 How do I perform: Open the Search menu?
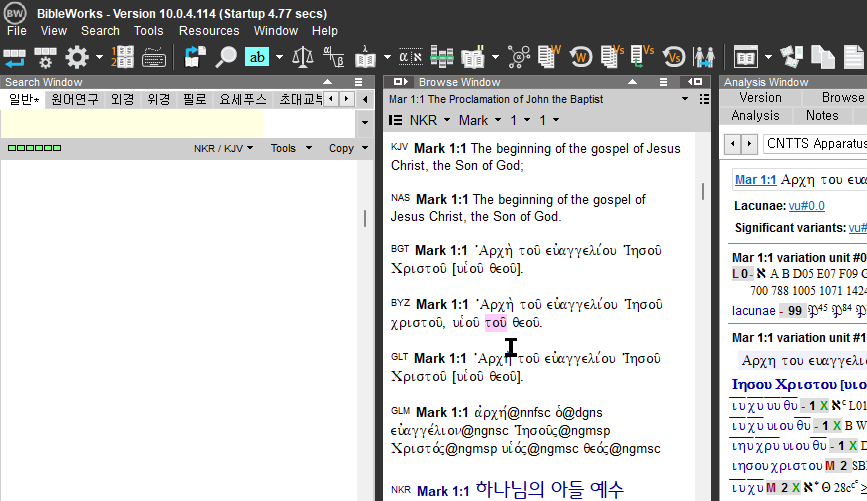(100, 31)
